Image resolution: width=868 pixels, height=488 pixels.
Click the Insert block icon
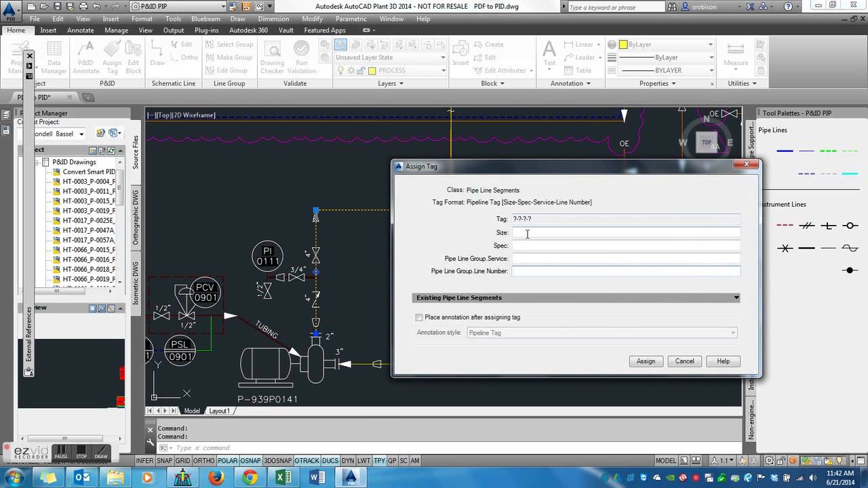click(460, 54)
